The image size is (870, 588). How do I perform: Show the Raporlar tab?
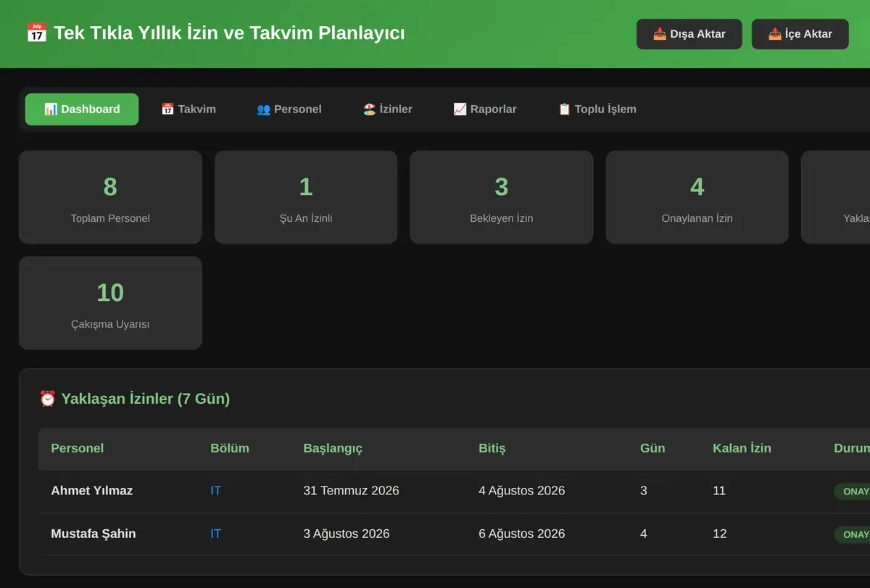[485, 109]
